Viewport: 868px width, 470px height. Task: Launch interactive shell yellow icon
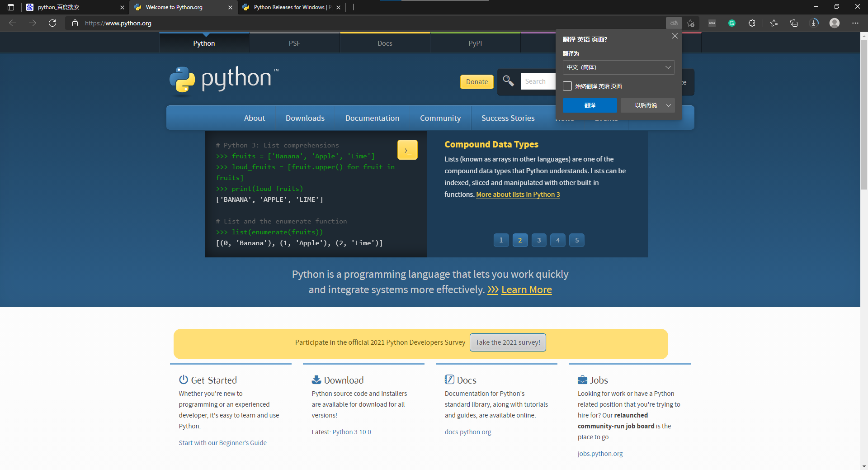(407, 150)
